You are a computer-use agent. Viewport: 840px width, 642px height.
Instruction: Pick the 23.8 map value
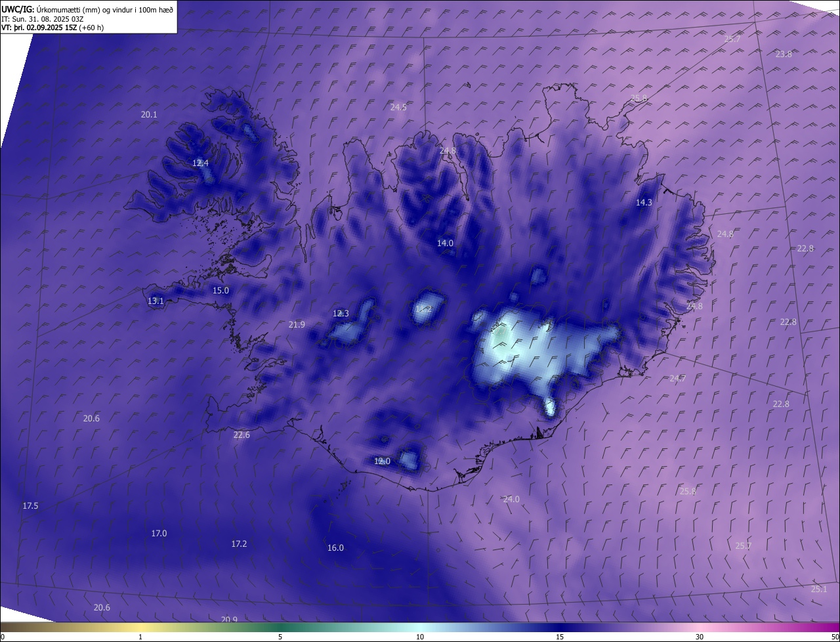coord(784,54)
